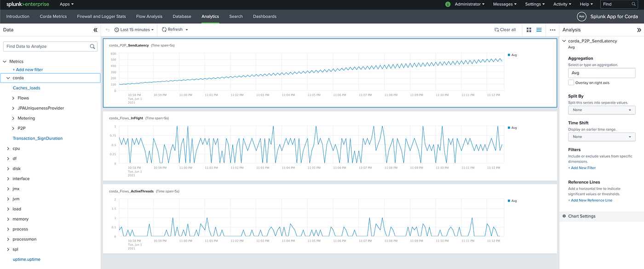Image resolution: width=644 pixels, height=269 pixels.
Task: Click Add New Filter link in Filters
Action: point(582,168)
